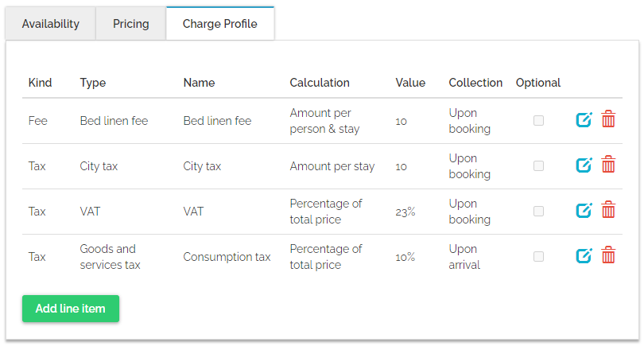
Task: Delete the Bed linen fee line item
Action: pyautogui.click(x=608, y=120)
